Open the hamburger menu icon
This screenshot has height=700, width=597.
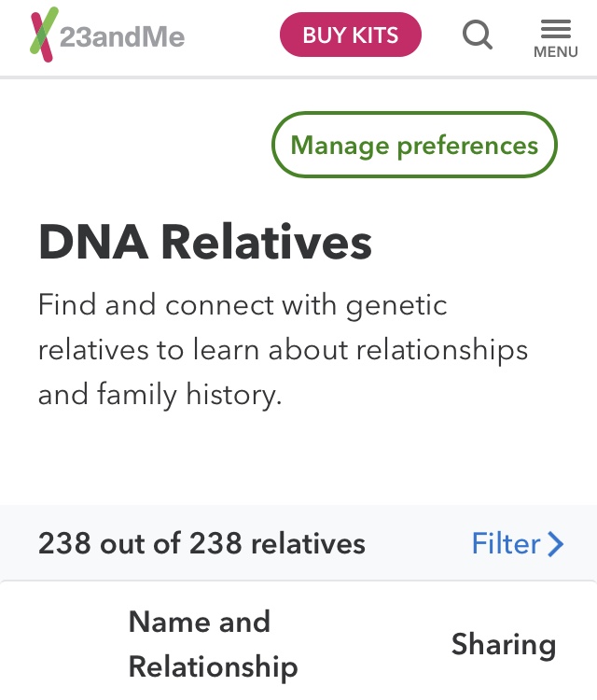point(556,28)
